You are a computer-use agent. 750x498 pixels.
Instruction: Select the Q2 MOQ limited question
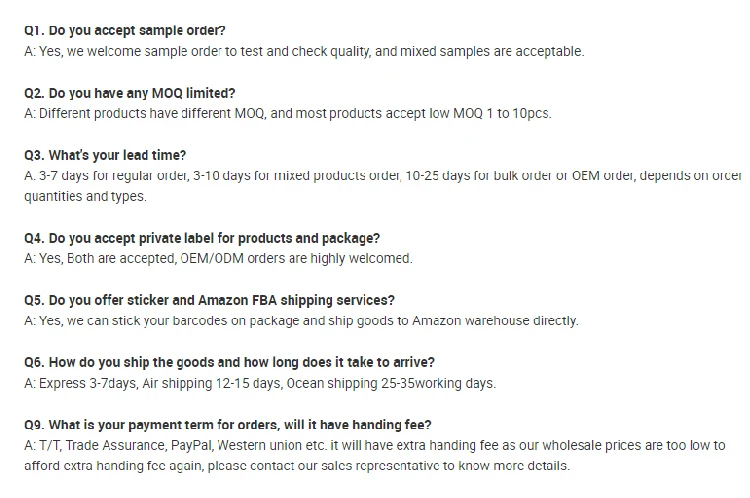130,93
